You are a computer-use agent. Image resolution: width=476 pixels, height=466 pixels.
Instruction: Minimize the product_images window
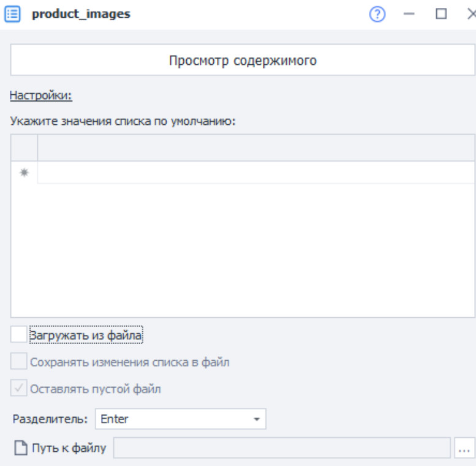[x=410, y=14]
